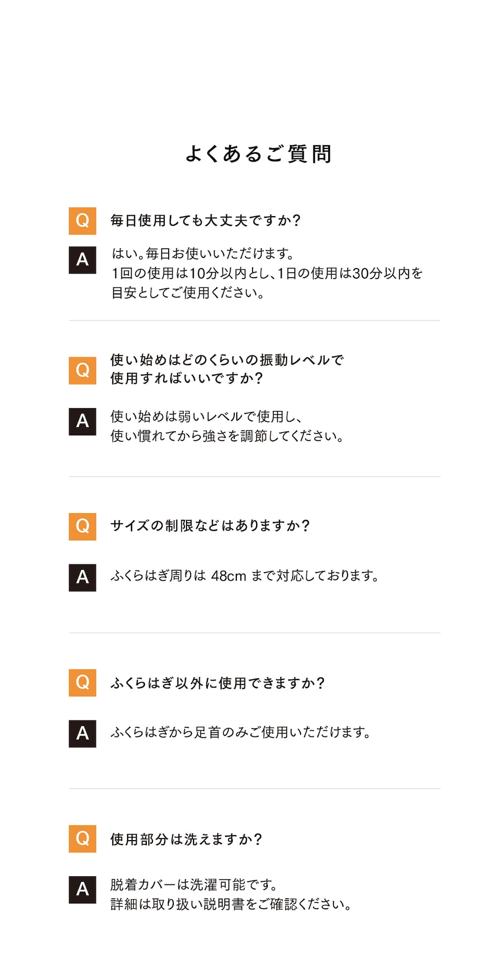Expand the question ふくらはぎ以外に使用できますか?
The width and height of the screenshot is (498, 980).
(x=217, y=683)
